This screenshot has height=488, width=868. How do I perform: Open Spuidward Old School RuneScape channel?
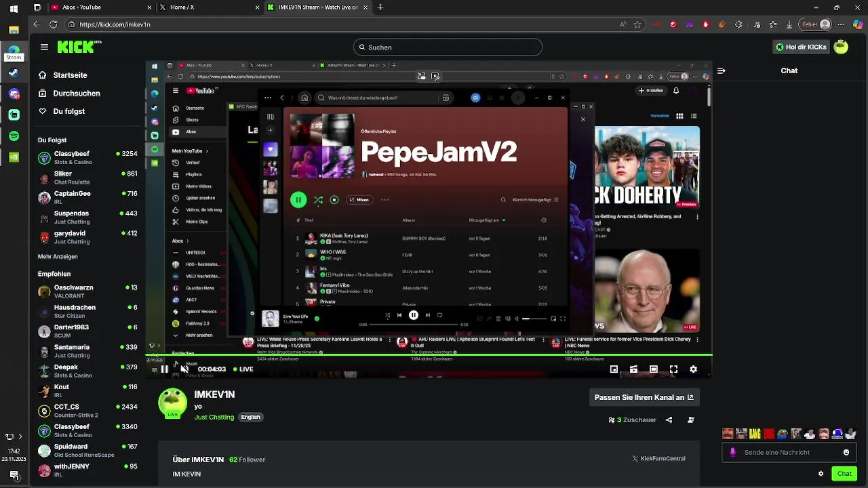click(x=87, y=451)
